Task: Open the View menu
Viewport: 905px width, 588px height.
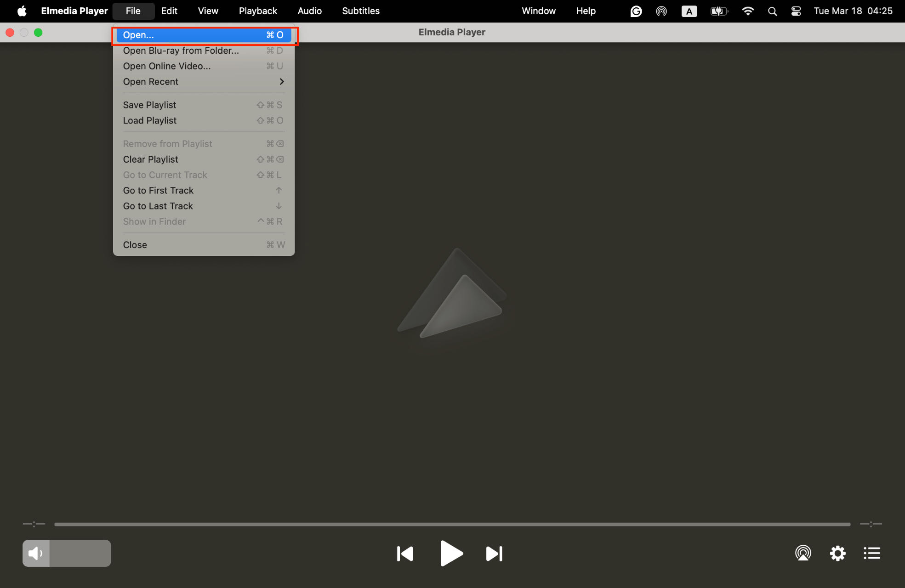Action: click(208, 11)
